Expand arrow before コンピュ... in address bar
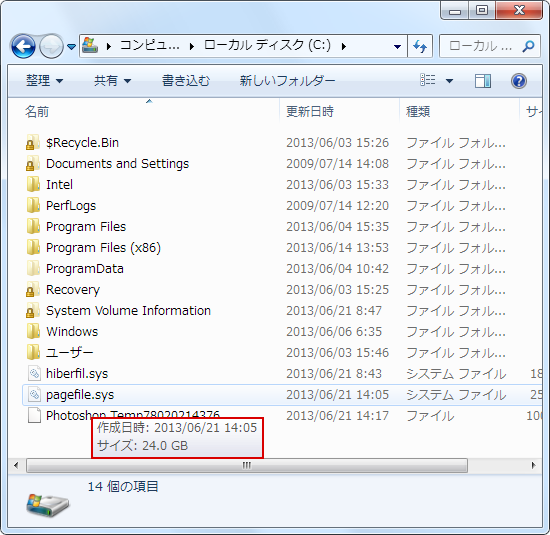 [109, 46]
